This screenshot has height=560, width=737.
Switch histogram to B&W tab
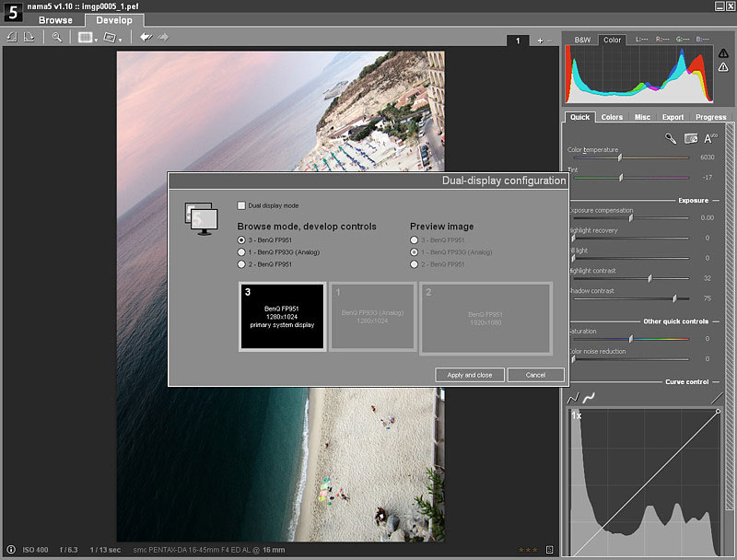[582, 41]
